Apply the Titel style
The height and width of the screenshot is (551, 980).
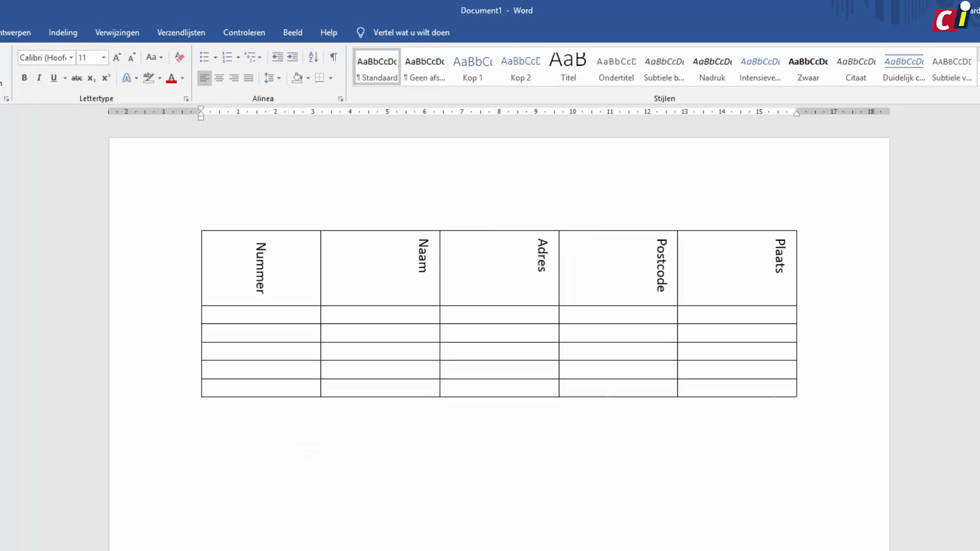568,67
